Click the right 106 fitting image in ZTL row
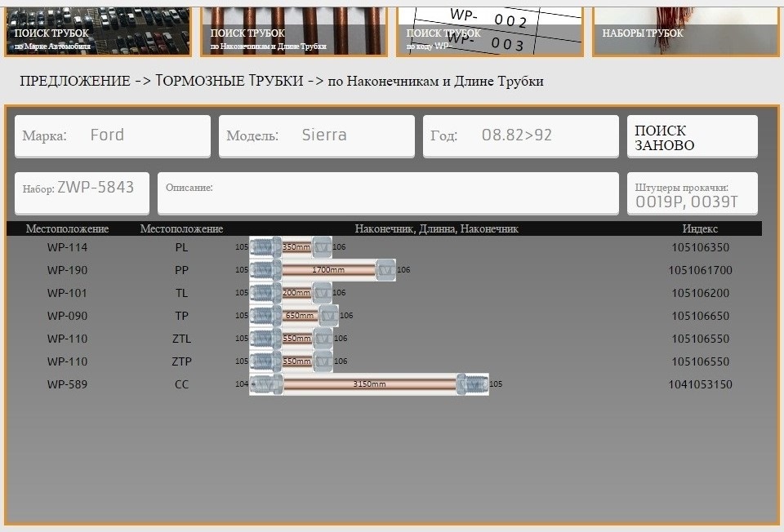 [x=323, y=339]
